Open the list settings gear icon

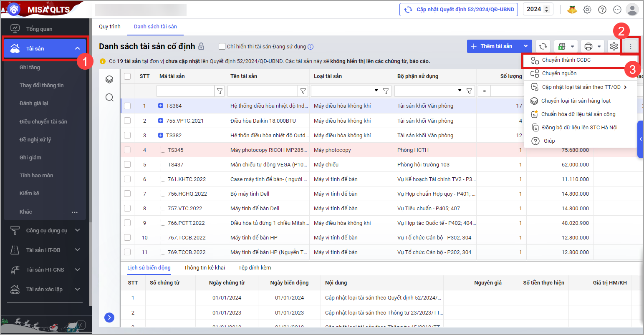click(614, 46)
